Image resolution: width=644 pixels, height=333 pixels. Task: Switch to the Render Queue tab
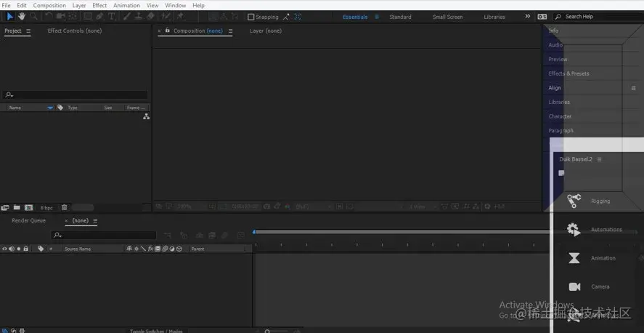tap(29, 221)
